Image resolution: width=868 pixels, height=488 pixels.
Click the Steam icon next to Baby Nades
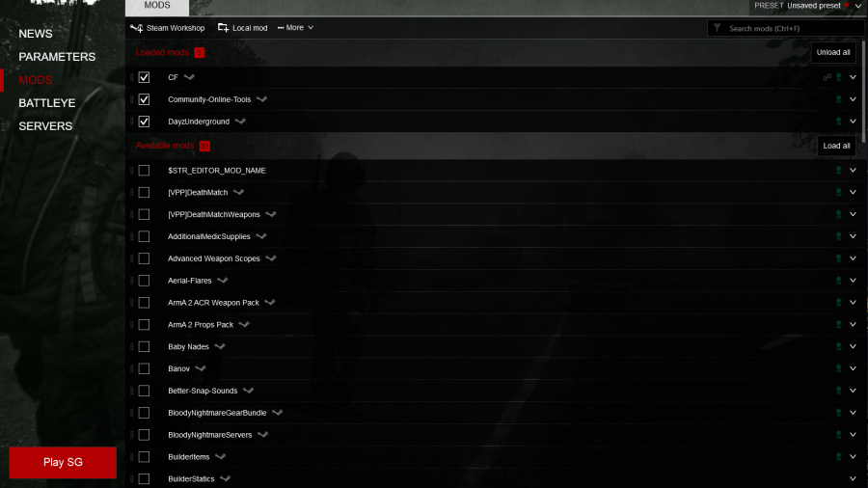[220, 347]
